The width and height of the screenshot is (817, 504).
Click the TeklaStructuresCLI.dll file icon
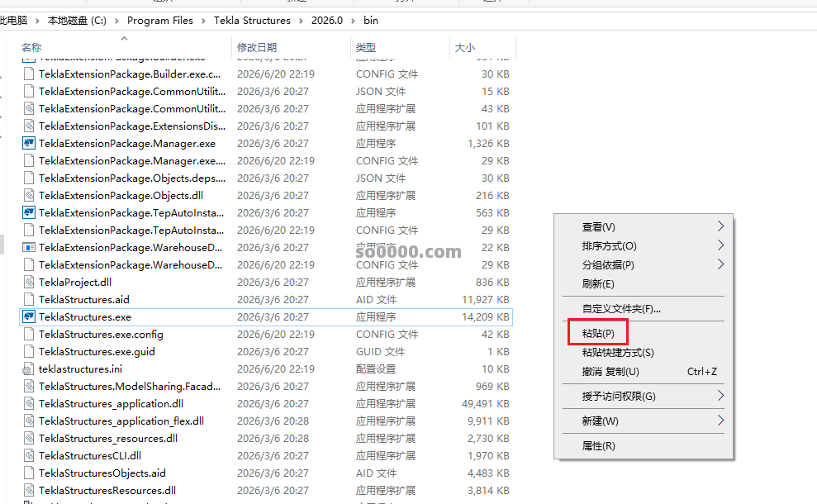click(x=29, y=455)
